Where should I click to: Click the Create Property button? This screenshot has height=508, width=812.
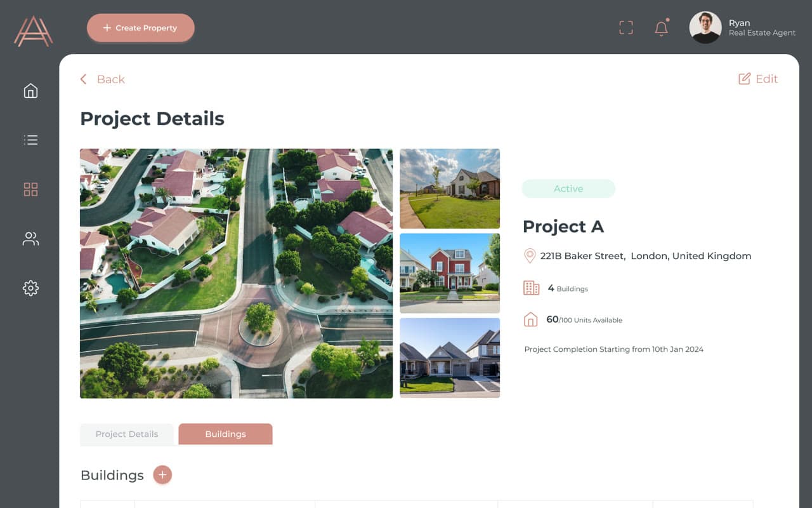pos(141,28)
